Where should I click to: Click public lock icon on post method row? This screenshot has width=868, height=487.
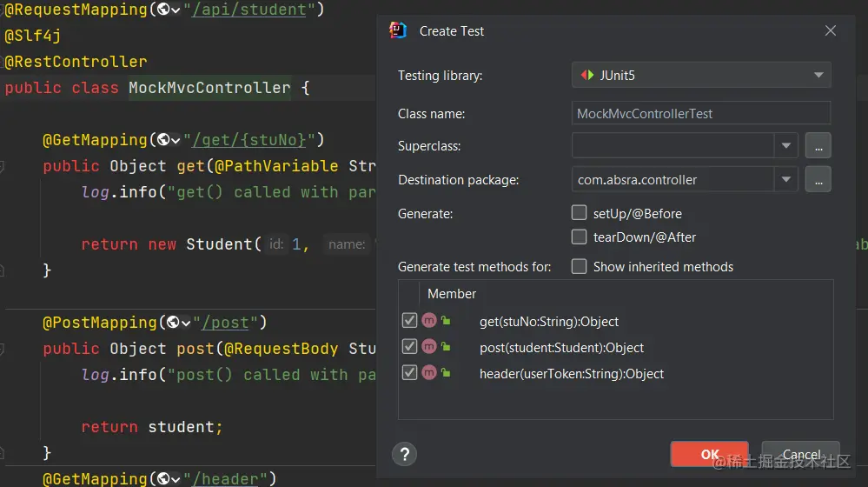tap(446, 346)
